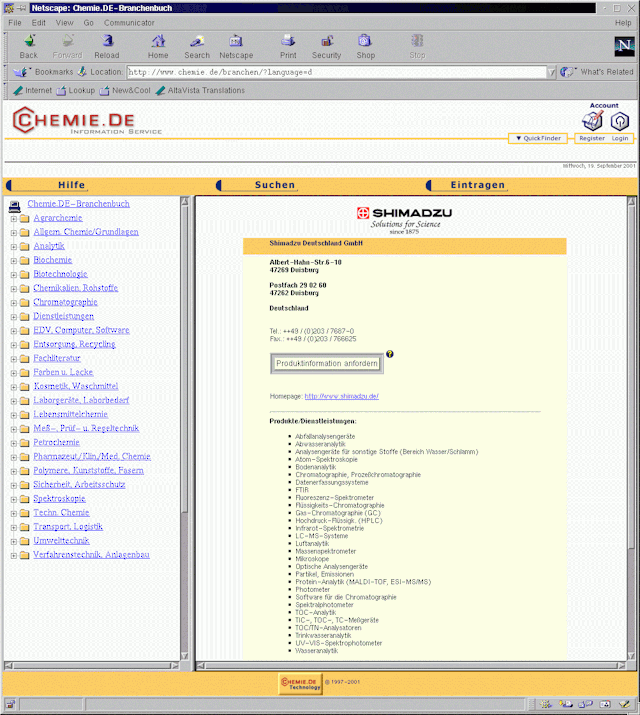Expand the Umwelttechnik tree node
Screen dimensions: 640x715
[x=14, y=542]
